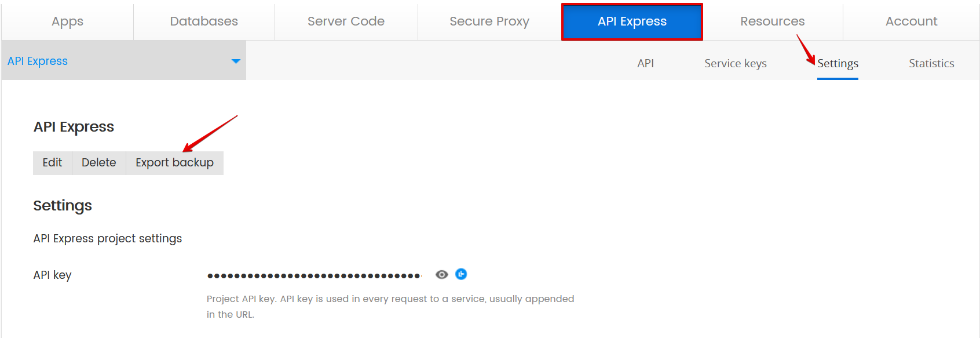This screenshot has width=980, height=338.
Task: Select the API Express top tab
Action: pos(632,21)
